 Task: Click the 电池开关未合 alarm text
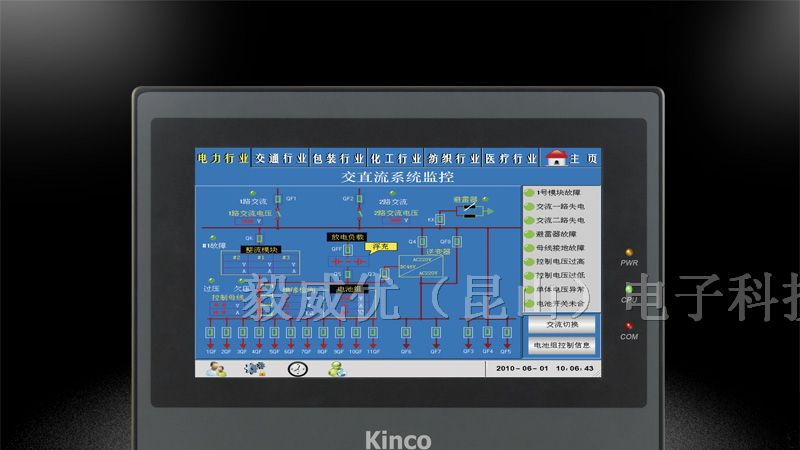pyautogui.click(x=560, y=304)
